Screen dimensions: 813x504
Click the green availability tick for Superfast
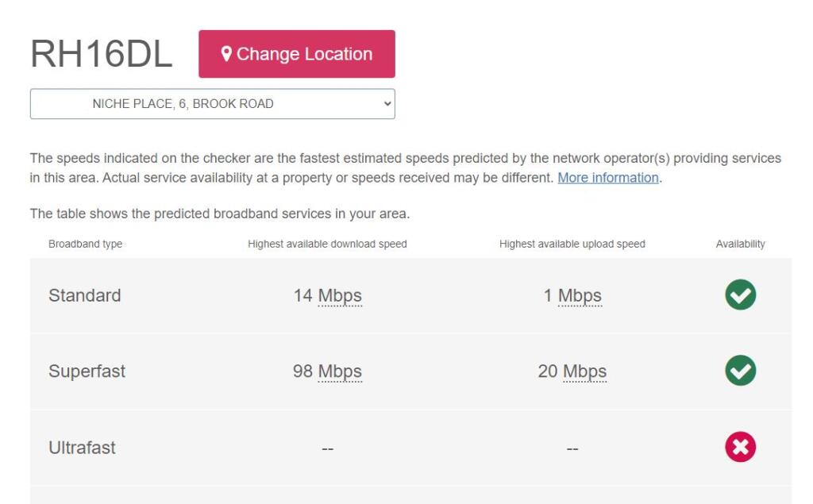pyautogui.click(x=740, y=371)
